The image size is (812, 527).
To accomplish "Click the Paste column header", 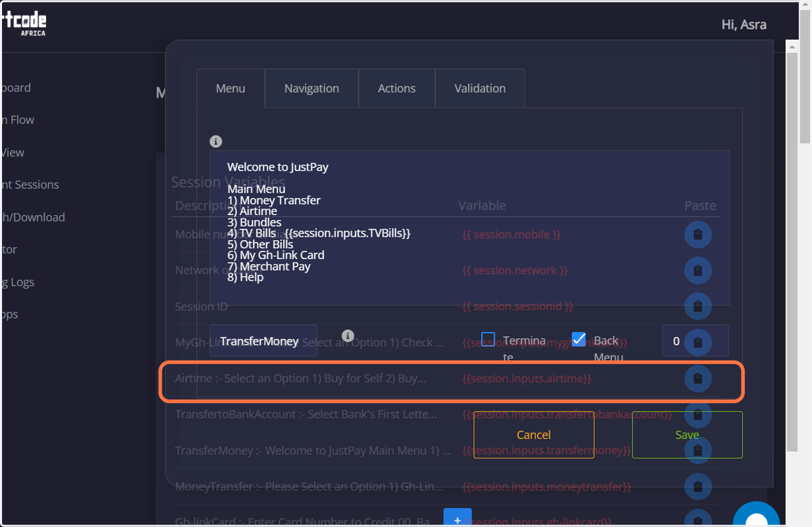I will click(x=700, y=205).
